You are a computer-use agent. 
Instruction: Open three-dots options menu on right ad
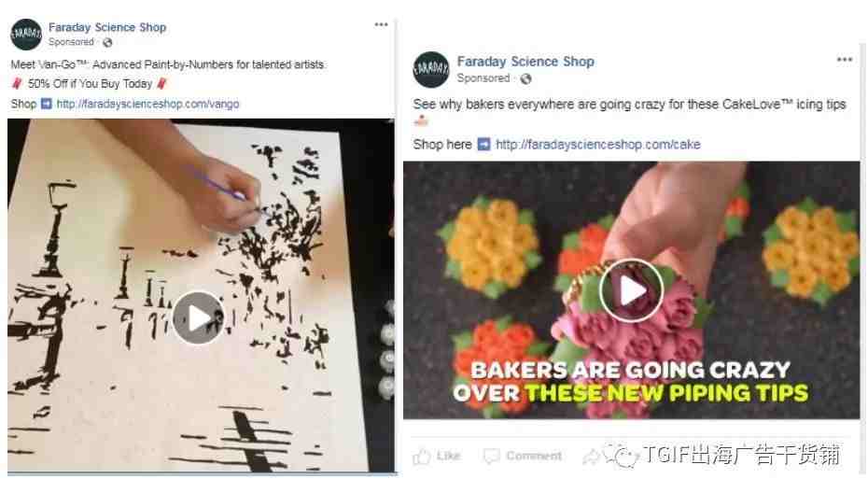pyautogui.click(x=844, y=59)
